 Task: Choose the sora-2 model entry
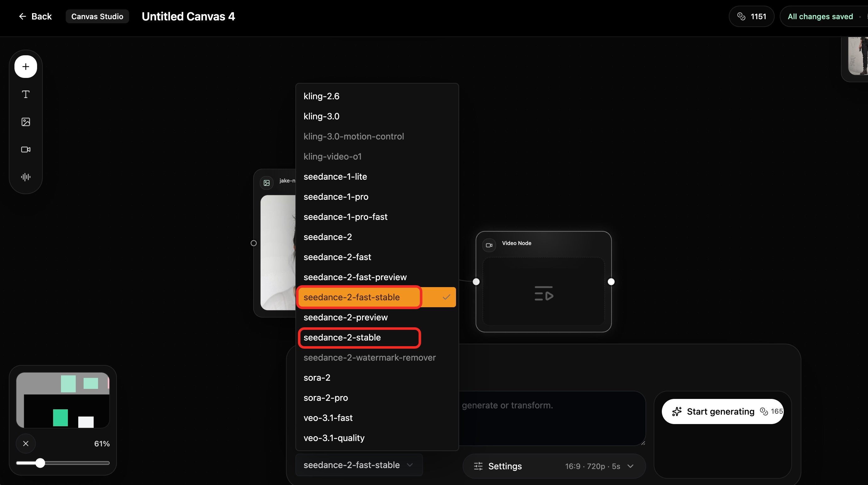pyautogui.click(x=377, y=378)
